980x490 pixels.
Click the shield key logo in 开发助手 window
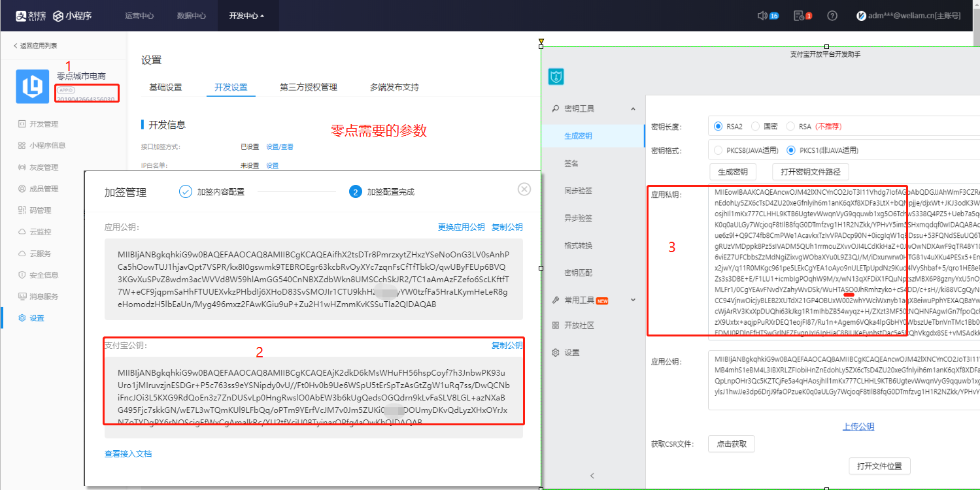(556, 76)
